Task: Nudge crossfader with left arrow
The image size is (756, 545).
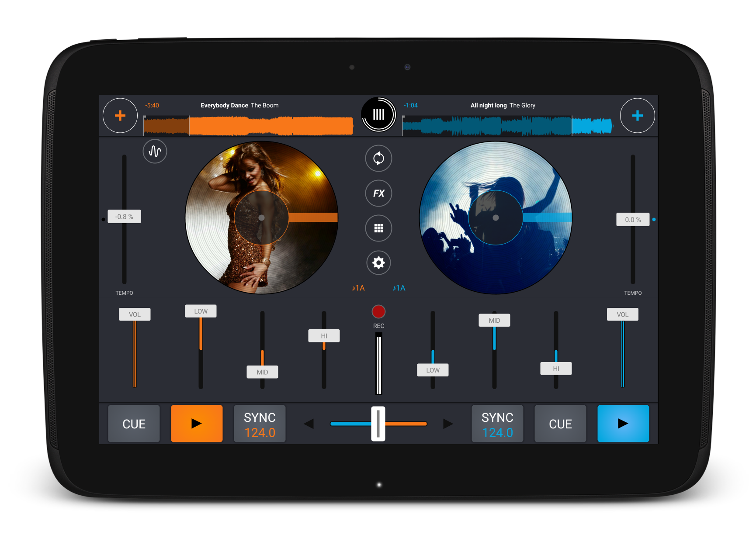Action: [x=309, y=424]
